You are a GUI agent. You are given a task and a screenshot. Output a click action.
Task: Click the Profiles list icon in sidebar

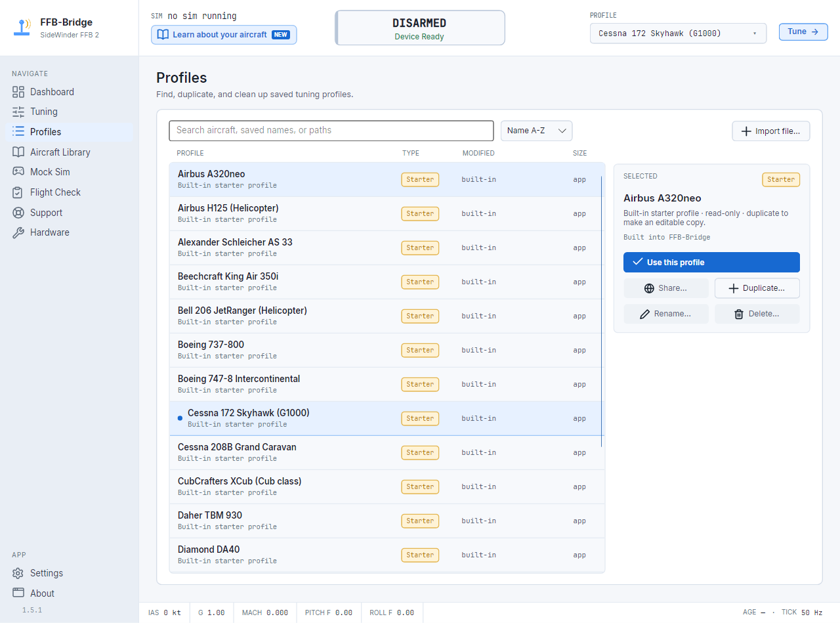(x=18, y=132)
